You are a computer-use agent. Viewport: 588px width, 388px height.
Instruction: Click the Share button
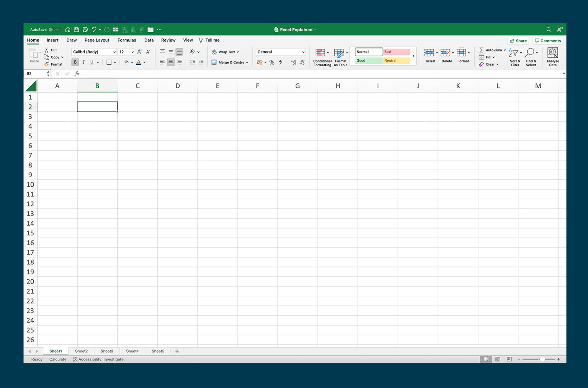518,40
